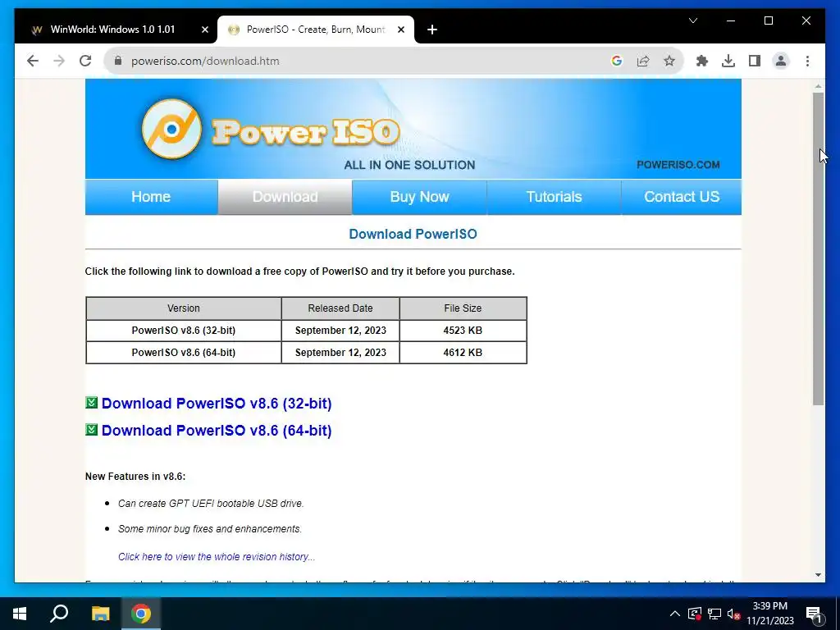Viewport: 840px width, 630px height.
Task: Click the Released Date column header
Action: (340, 308)
